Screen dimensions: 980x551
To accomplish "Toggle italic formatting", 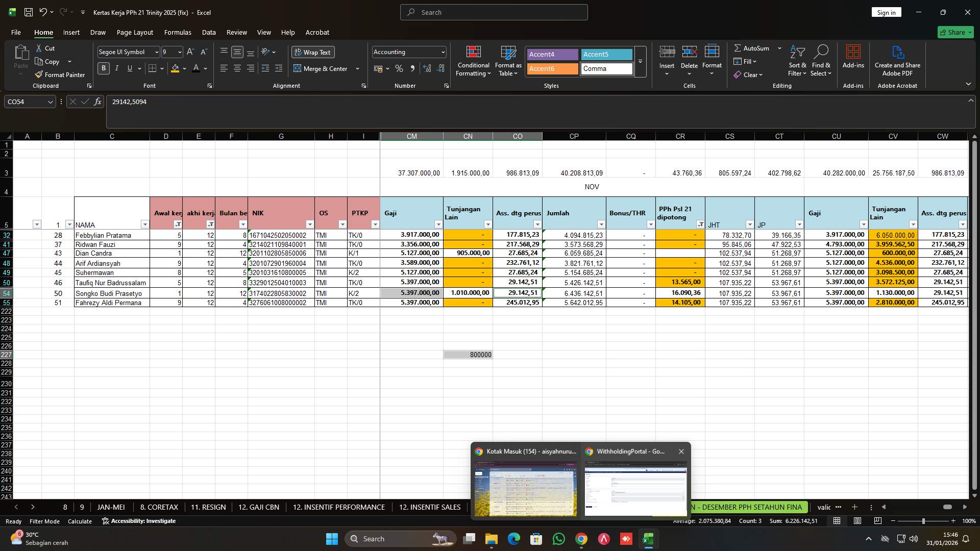I will pyautogui.click(x=116, y=68).
